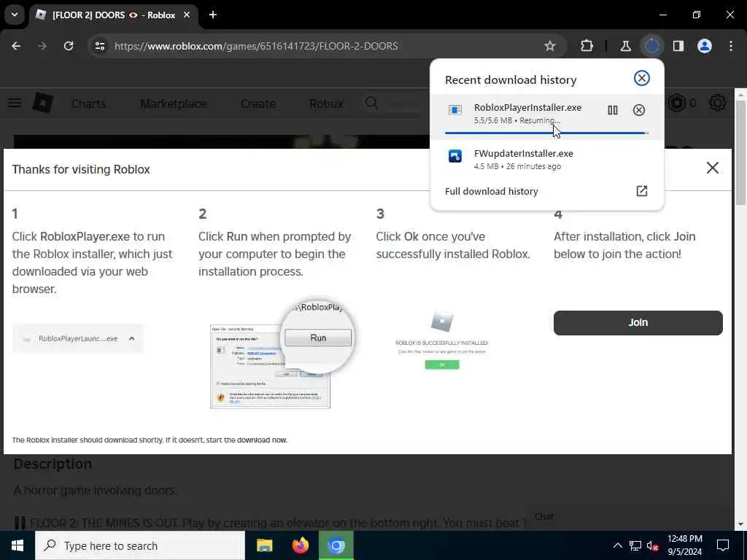Viewport: 747px width, 560px height.
Task: Show hidden system tray icons
Action: [x=617, y=545]
